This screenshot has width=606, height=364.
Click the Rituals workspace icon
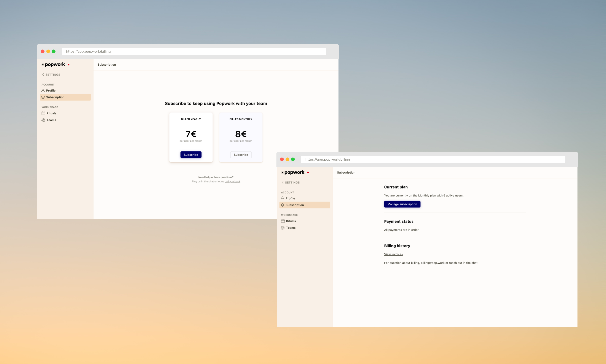click(43, 113)
